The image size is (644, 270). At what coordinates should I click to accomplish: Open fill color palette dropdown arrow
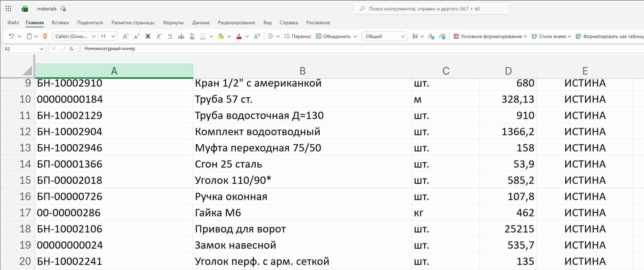(229, 36)
